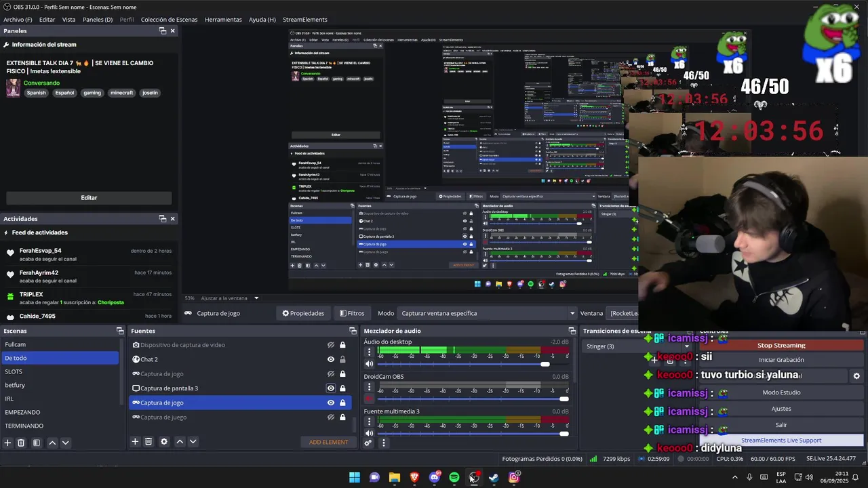
Task: Open scene filters icon in Escenas
Action: pos(37,443)
